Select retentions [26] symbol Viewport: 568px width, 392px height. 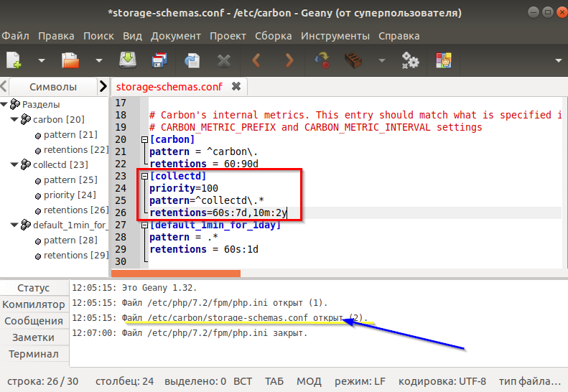pos(72,210)
